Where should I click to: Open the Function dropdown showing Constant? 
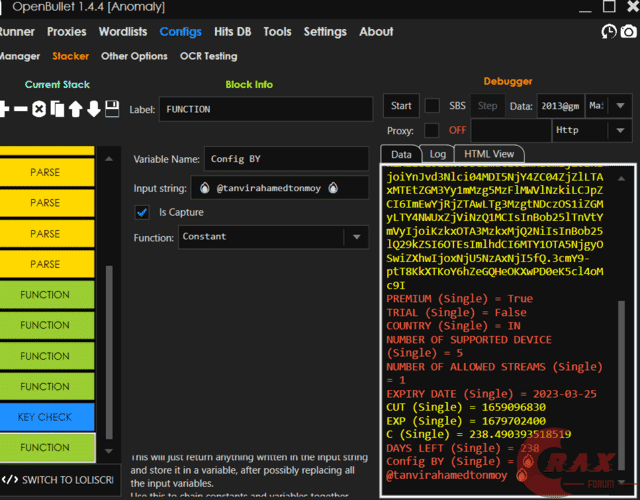coord(272,237)
